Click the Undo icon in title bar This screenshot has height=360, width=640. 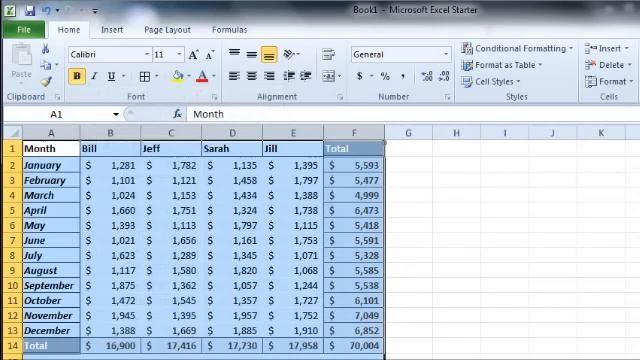(x=47, y=10)
